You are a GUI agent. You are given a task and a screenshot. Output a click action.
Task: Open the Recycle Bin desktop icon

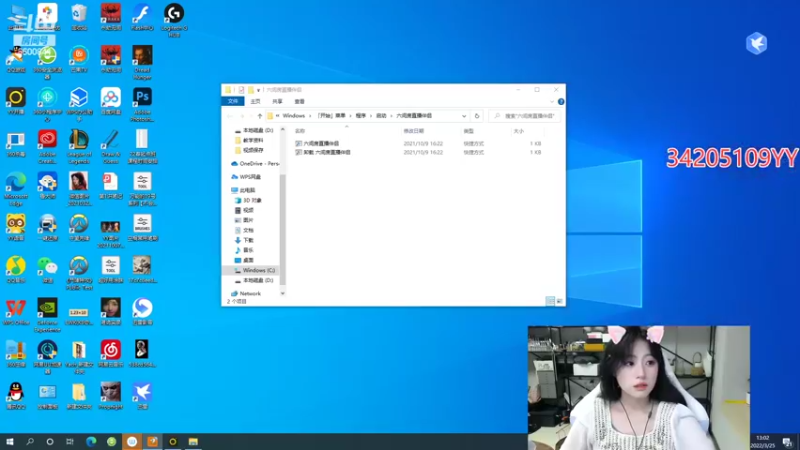pyautogui.click(x=79, y=17)
